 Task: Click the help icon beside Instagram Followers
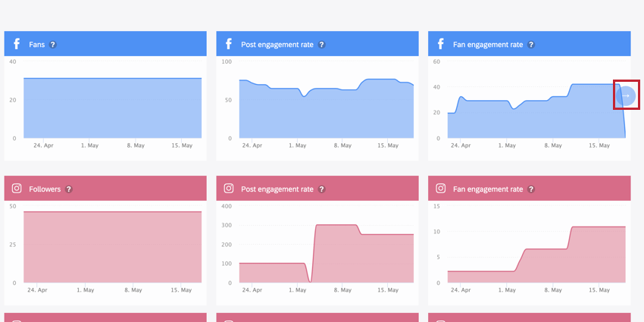click(69, 189)
